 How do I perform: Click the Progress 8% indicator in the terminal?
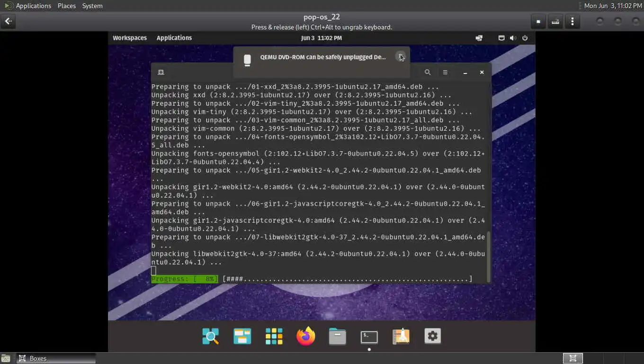point(184,279)
